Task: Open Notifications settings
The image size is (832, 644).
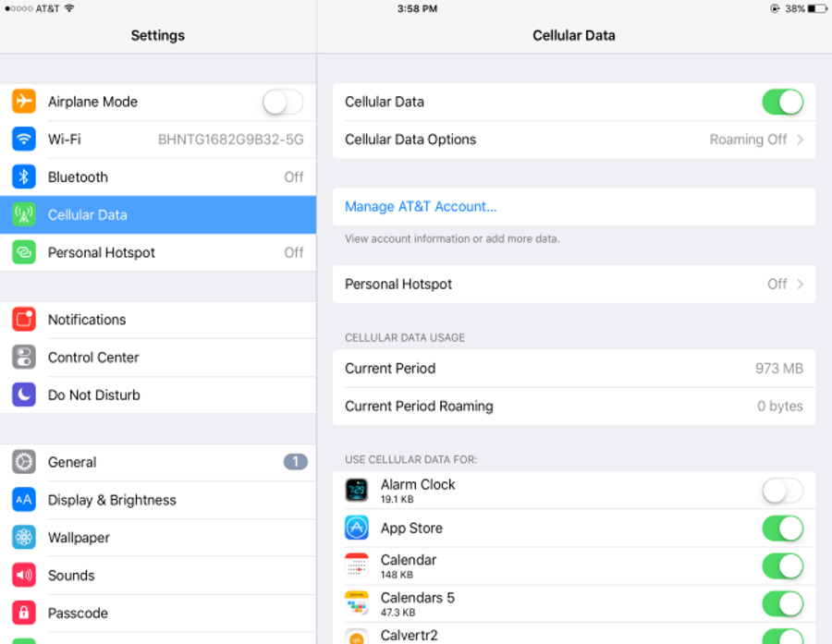Action: [x=158, y=320]
